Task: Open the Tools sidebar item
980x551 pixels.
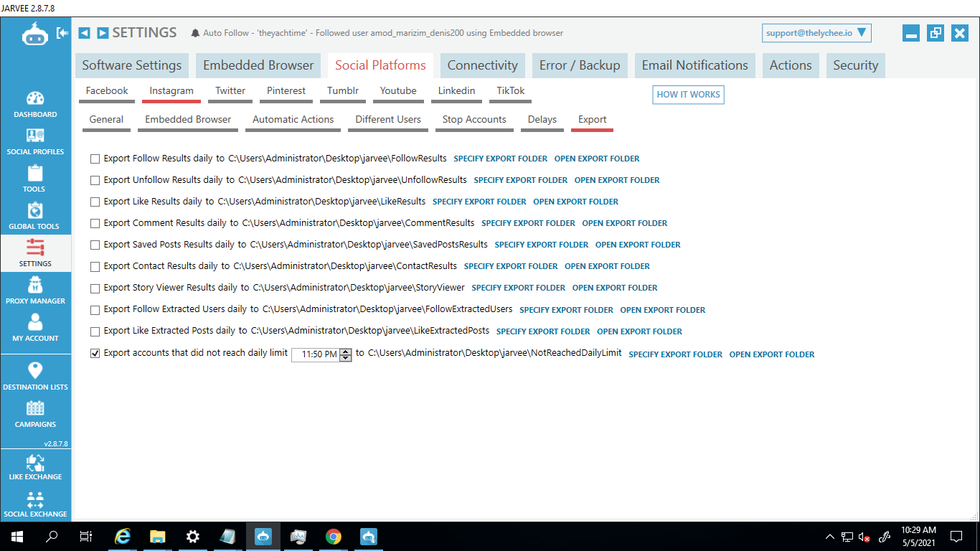Action: (x=35, y=179)
